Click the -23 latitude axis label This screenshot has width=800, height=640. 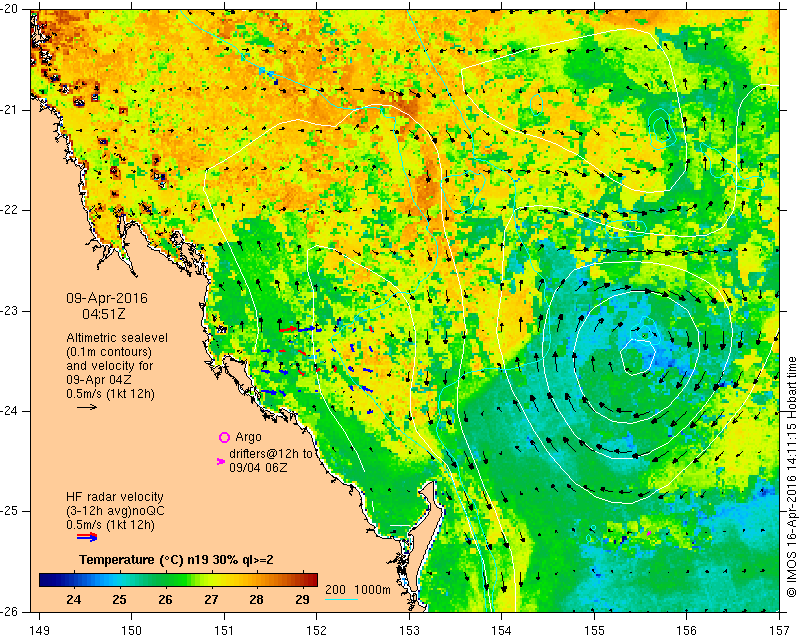[11, 311]
